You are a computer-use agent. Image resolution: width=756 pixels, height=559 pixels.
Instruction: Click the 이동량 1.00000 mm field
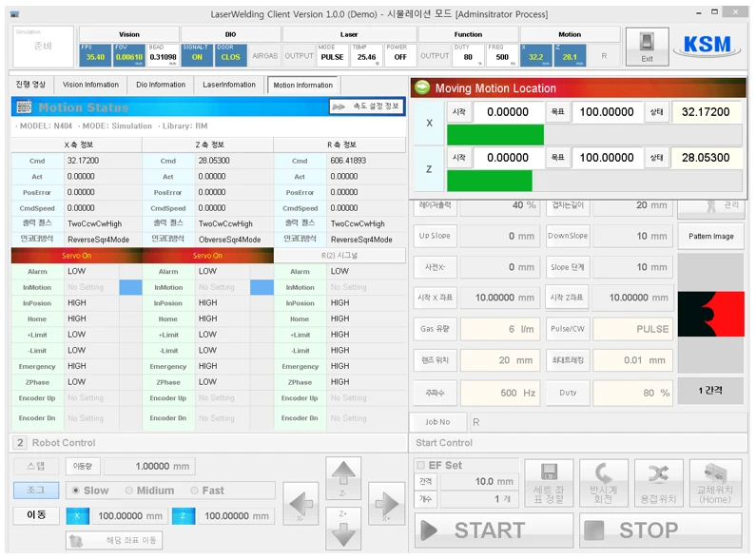point(149,466)
